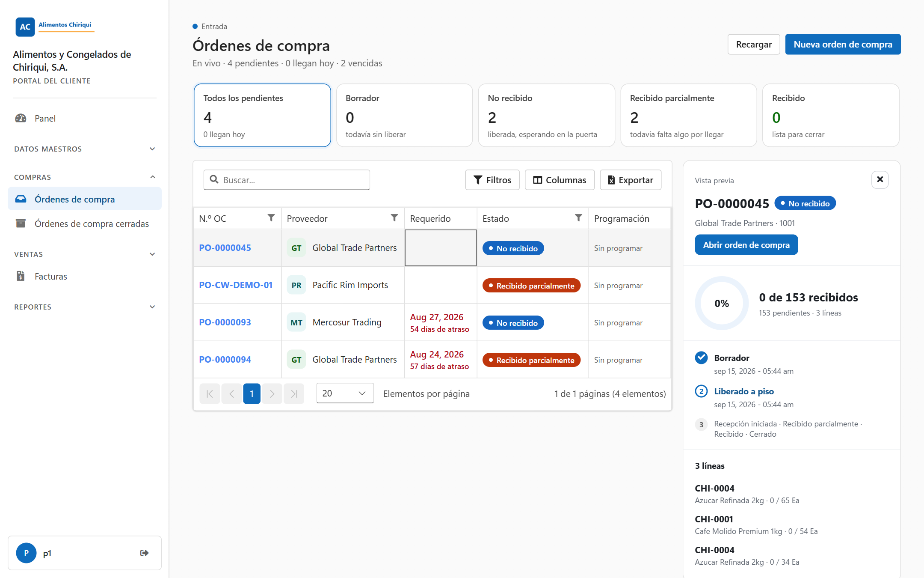
Task: Open filter for N.º OC column
Action: tap(271, 218)
